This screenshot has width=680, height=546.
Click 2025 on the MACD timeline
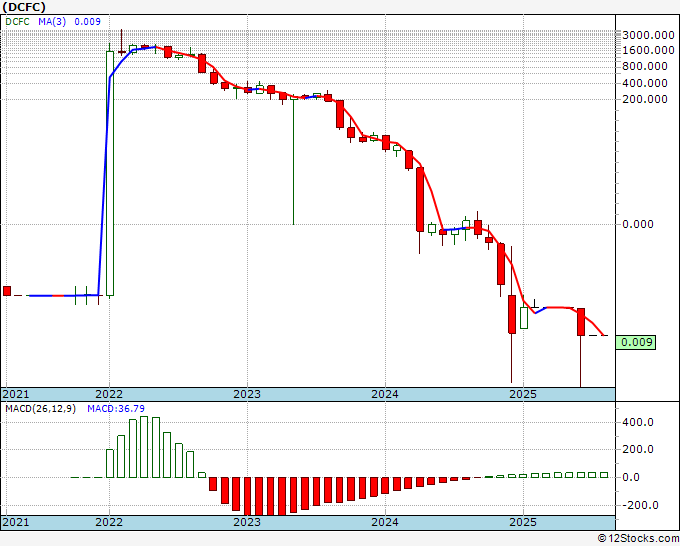(x=523, y=522)
